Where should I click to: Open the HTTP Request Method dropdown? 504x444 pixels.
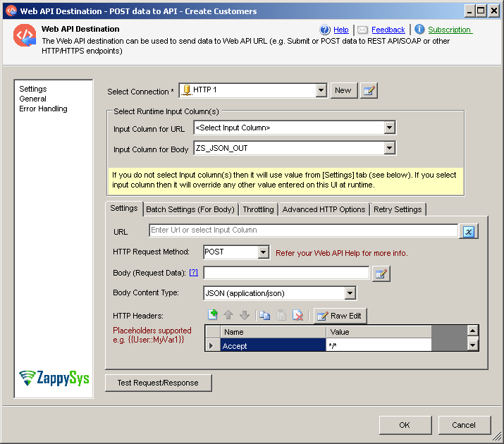(263, 252)
